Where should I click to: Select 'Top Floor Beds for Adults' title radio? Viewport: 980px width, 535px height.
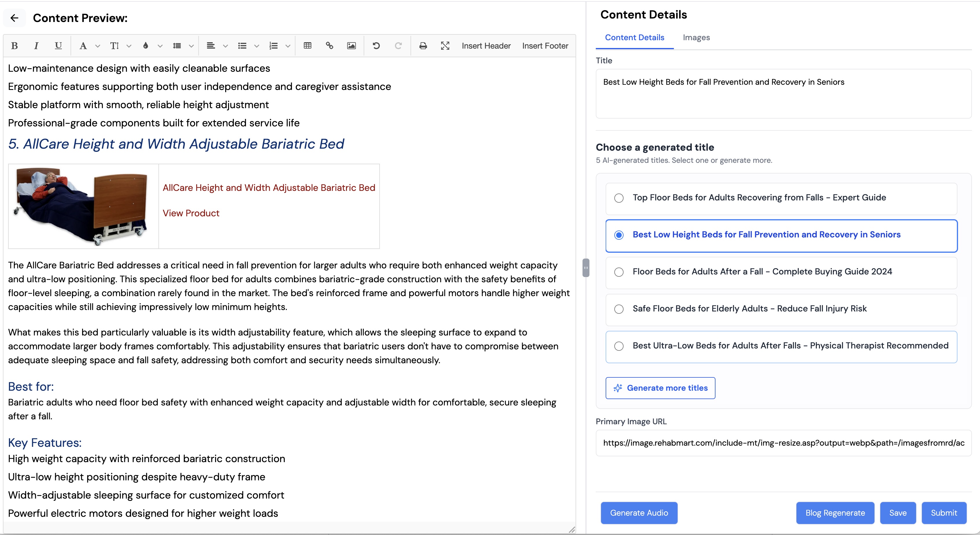click(619, 198)
